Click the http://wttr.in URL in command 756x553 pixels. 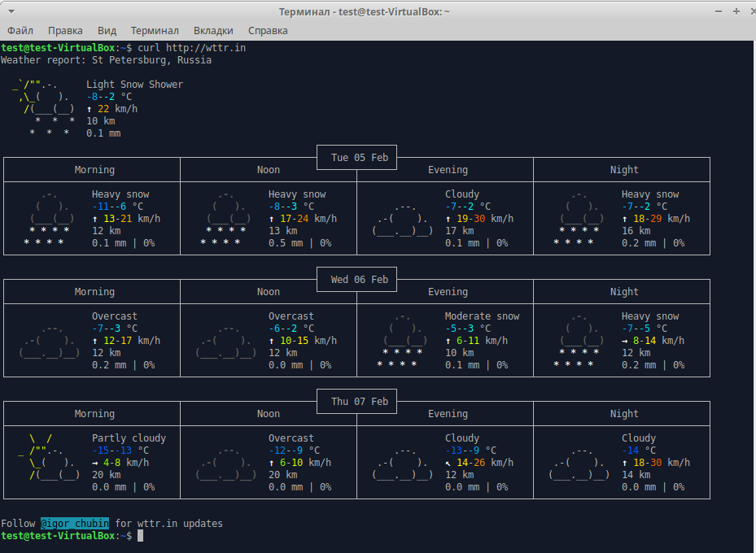tap(206, 48)
